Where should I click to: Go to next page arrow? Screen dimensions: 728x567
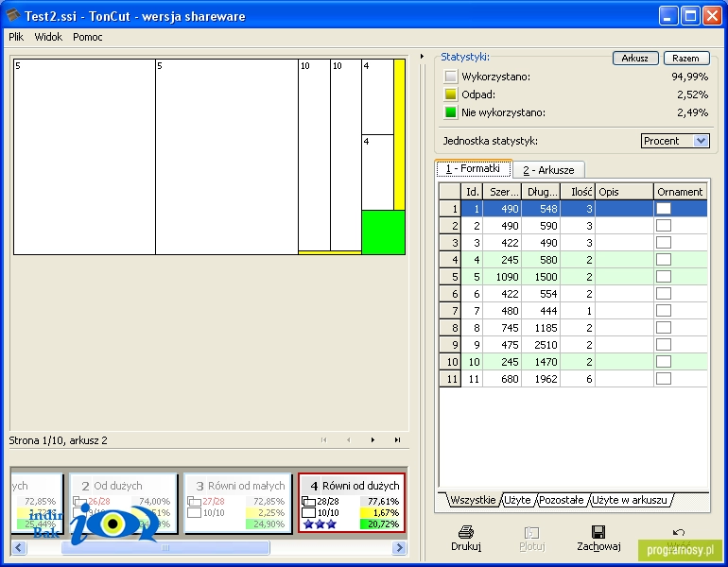(x=373, y=439)
